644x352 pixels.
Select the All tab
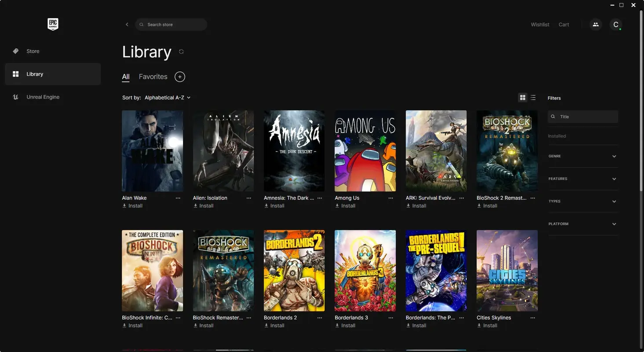click(125, 77)
